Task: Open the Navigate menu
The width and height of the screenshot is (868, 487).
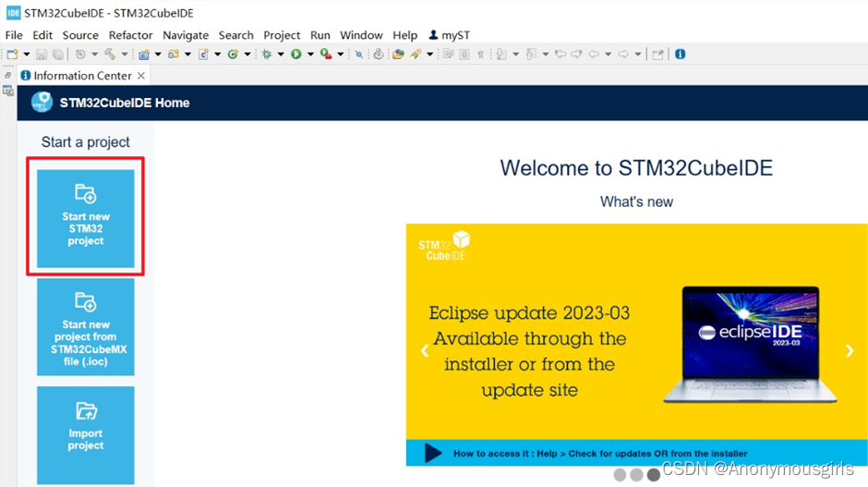Action: (186, 35)
